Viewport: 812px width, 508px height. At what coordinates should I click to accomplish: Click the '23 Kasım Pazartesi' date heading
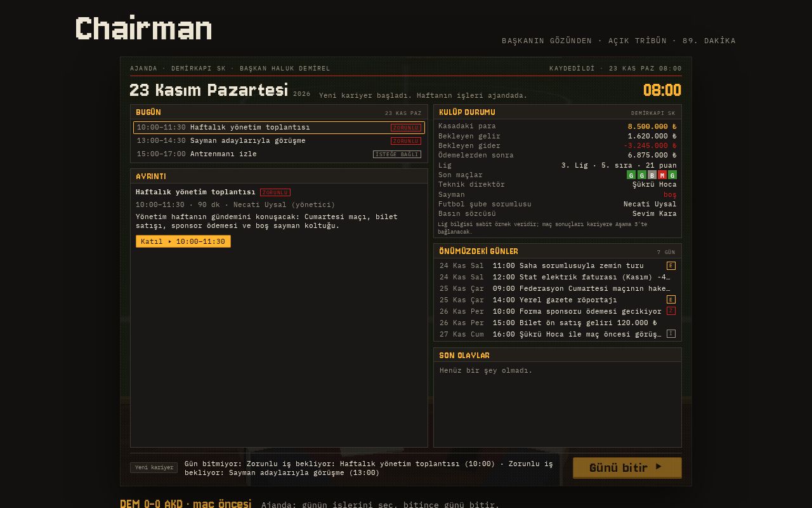click(x=209, y=90)
